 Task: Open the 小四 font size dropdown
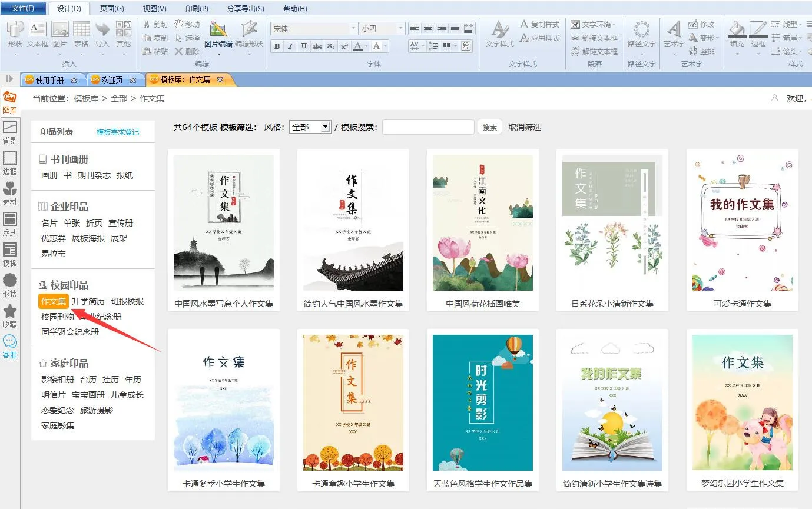[x=401, y=28]
